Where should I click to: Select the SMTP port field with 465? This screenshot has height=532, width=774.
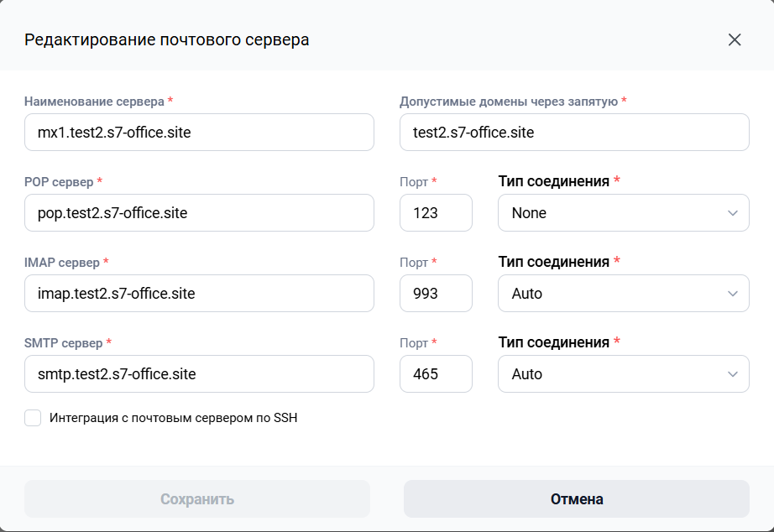point(436,373)
